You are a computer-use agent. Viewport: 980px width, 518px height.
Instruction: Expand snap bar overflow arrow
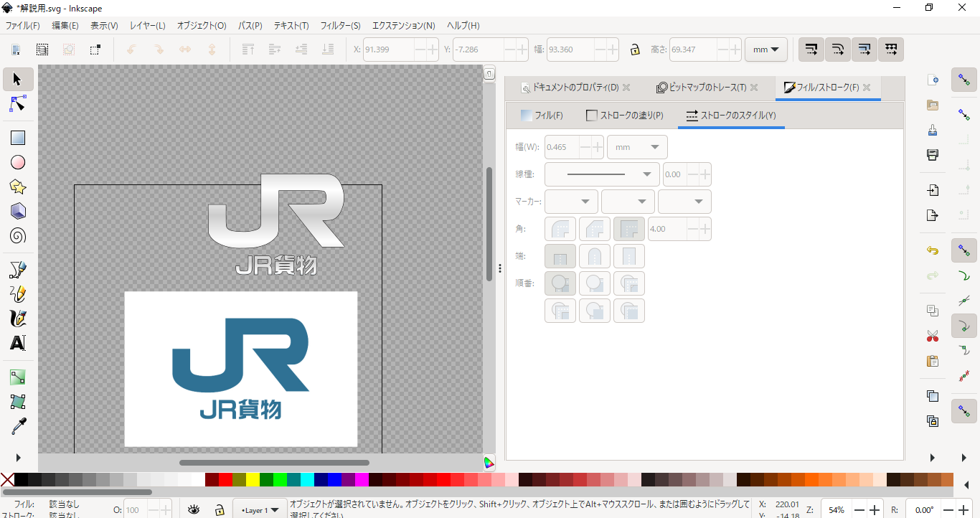(x=964, y=458)
